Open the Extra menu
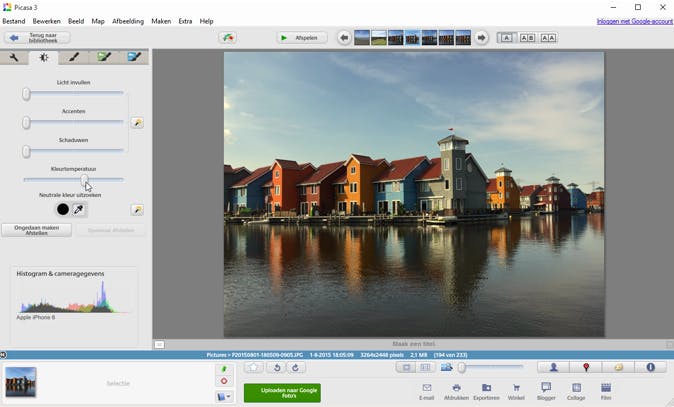The image size is (674, 407). click(x=185, y=21)
